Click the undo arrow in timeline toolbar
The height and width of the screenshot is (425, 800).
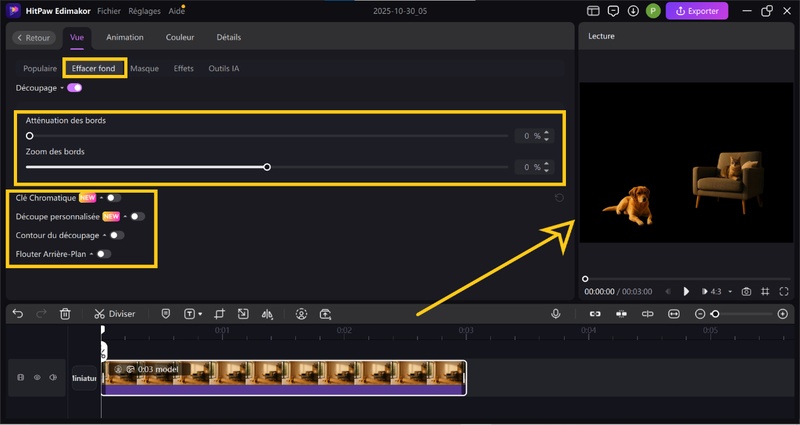(x=17, y=314)
